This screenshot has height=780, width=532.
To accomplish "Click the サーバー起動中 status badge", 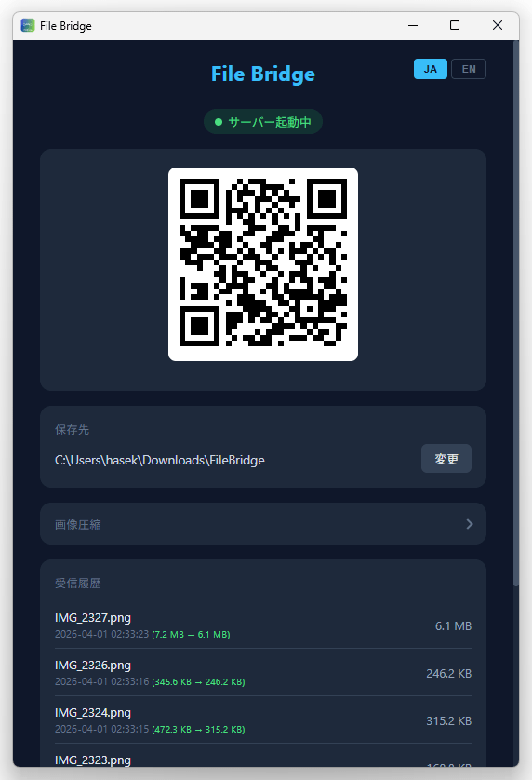I will pos(263,122).
